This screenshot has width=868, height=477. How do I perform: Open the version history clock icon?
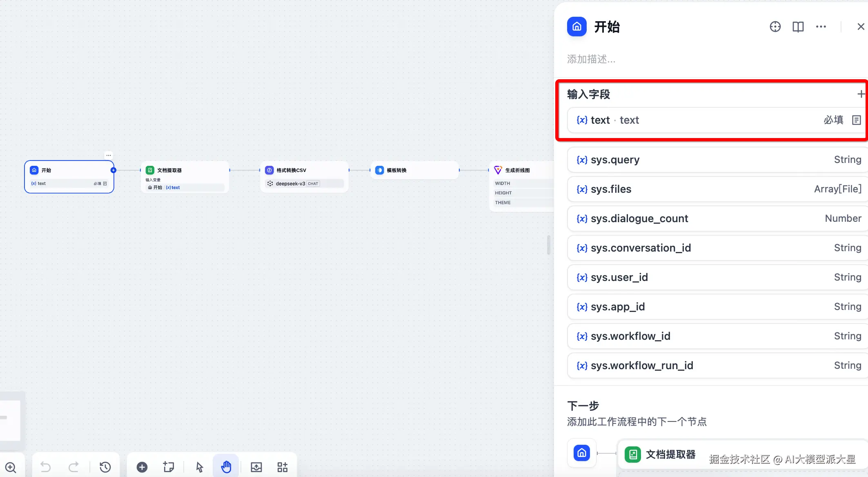(105, 467)
